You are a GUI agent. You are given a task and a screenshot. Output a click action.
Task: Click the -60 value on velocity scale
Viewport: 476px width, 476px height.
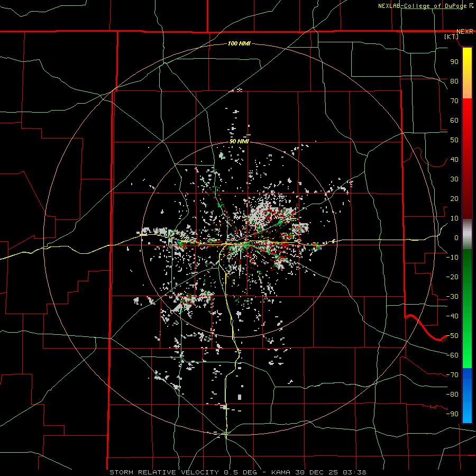pyautogui.click(x=452, y=355)
